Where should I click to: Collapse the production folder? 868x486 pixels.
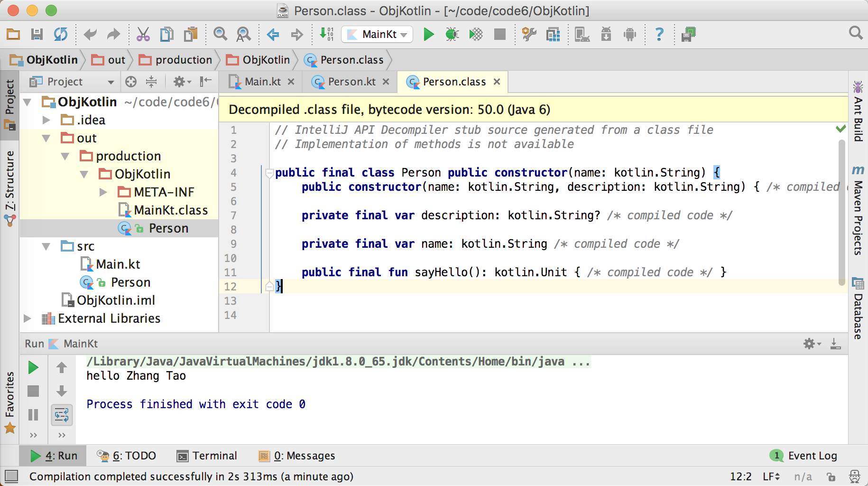tap(65, 156)
